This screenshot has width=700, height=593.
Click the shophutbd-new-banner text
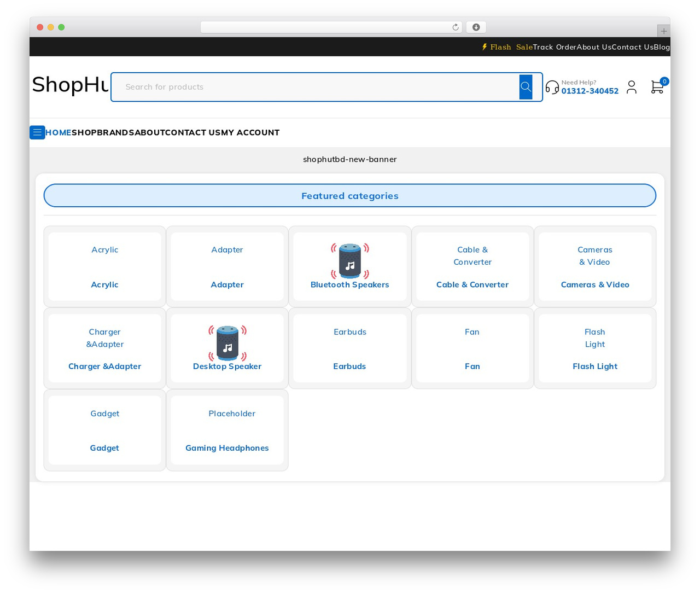[350, 159]
